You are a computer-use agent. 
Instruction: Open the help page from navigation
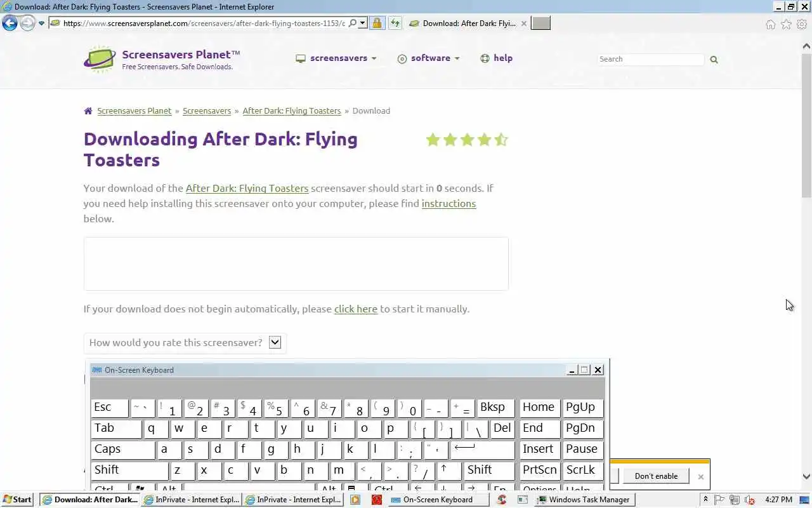pos(496,58)
